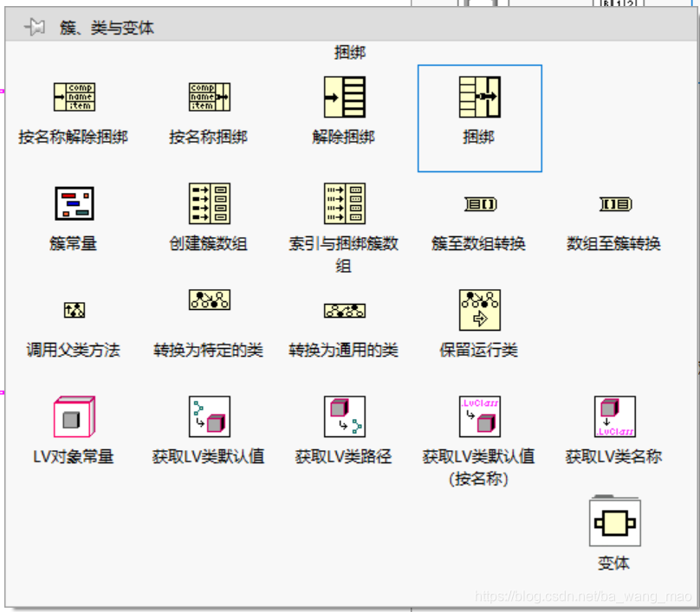
Task: Click the 保留运行类 label text
Action: click(x=478, y=350)
